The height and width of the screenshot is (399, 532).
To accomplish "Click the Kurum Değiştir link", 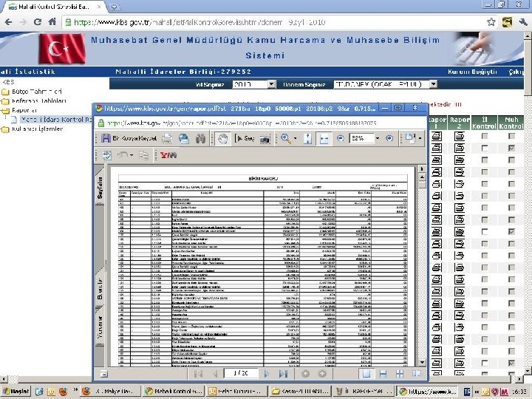I will tap(472, 72).
